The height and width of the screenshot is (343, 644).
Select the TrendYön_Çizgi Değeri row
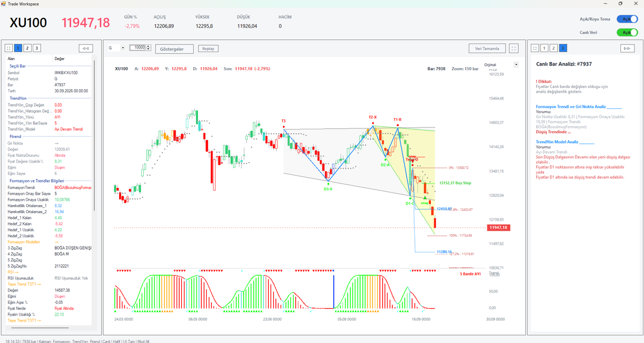(49, 105)
